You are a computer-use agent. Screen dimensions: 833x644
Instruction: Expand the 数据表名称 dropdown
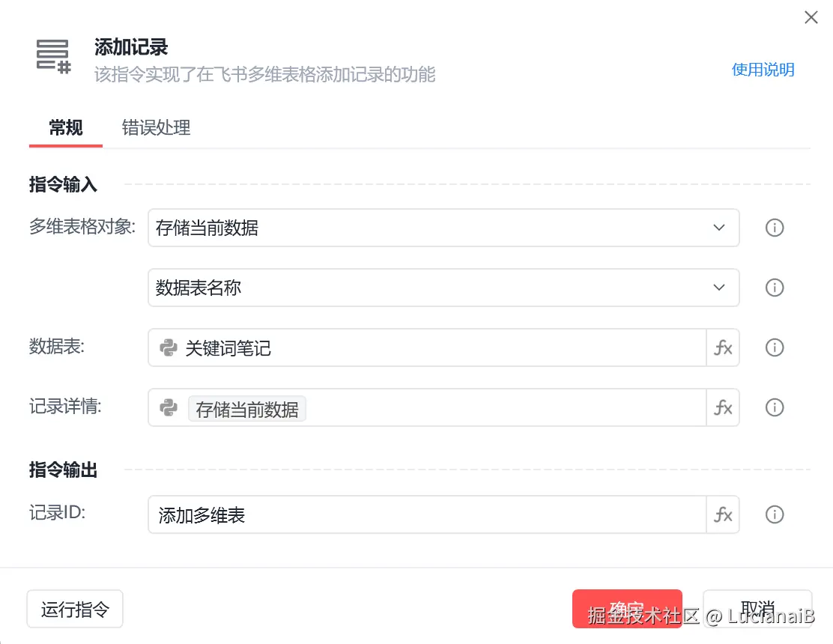point(443,288)
